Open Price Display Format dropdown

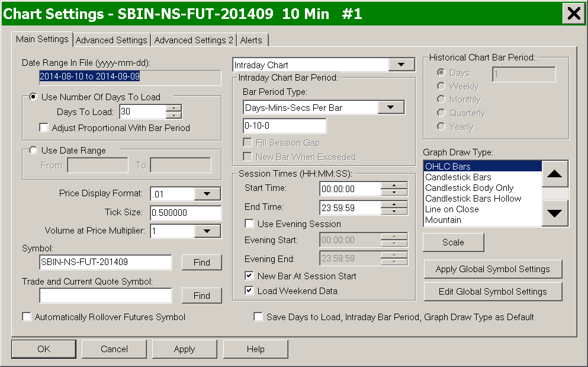[x=207, y=194]
